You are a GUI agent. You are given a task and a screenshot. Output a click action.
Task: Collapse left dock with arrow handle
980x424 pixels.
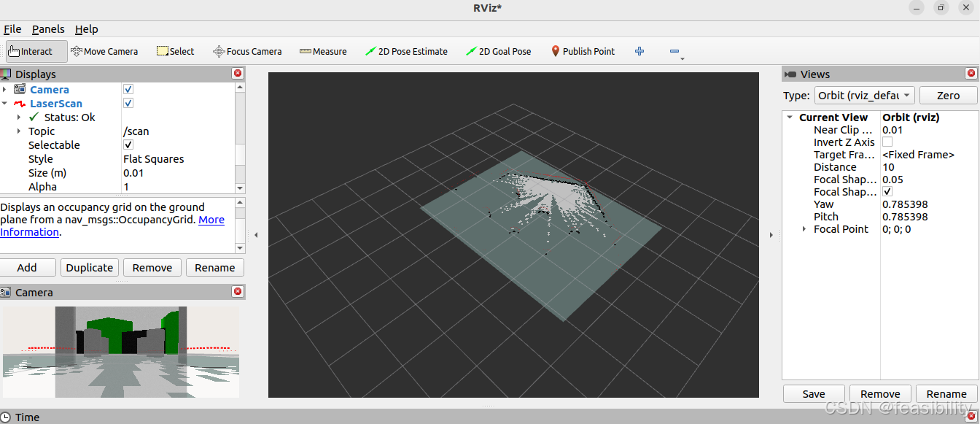(256, 235)
